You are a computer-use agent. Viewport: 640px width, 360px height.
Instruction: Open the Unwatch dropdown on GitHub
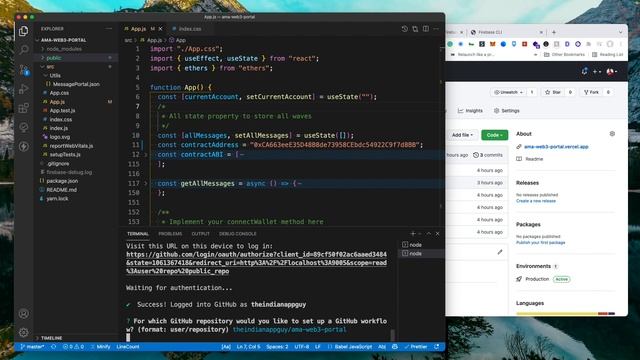(x=509, y=92)
